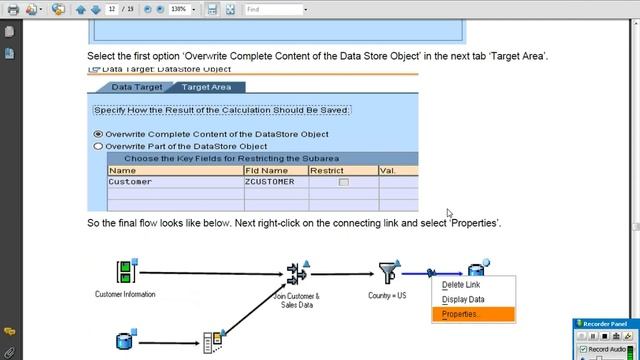640x360 pixels.
Task: Click the blue connecting link marker
Action: [x=431, y=273]
